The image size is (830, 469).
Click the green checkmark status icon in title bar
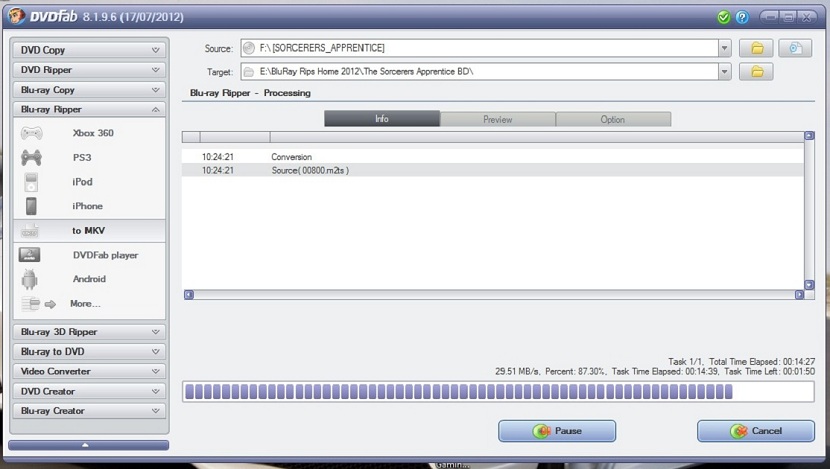click(724, 17)
